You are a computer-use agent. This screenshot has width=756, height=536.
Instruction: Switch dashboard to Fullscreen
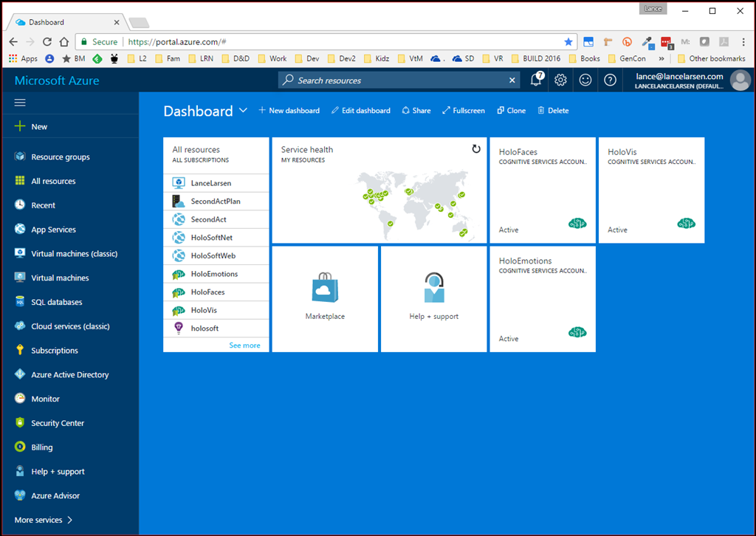tap(464, 111)
